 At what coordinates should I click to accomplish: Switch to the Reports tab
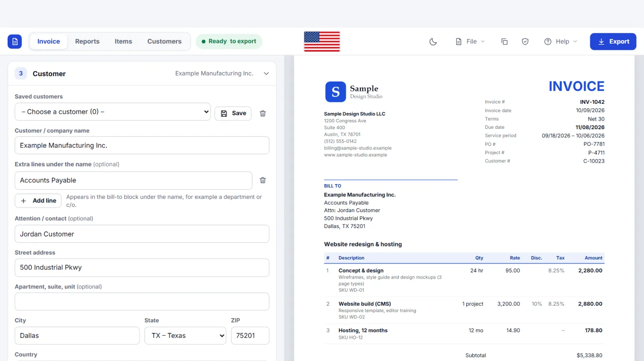87,42
